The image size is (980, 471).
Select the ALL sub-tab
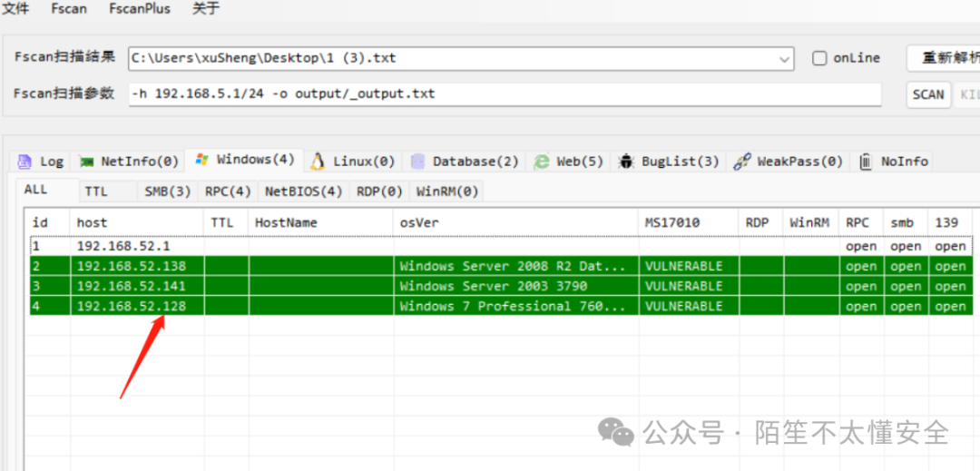tap(47, 190)
